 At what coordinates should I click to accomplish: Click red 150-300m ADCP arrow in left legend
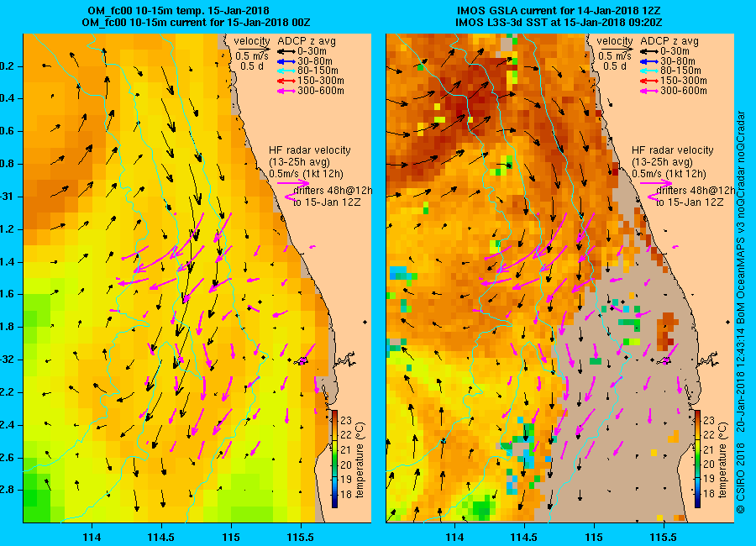click(x=286, y=81)
